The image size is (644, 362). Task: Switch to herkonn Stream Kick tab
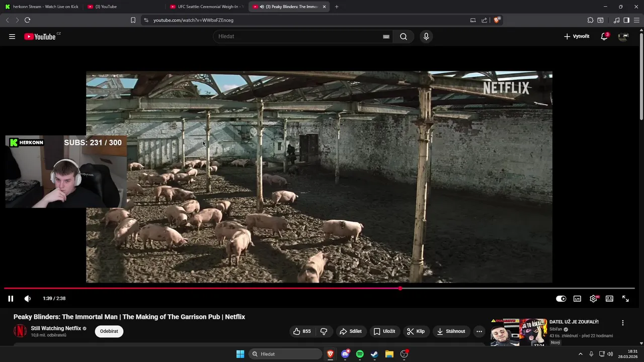42,7
